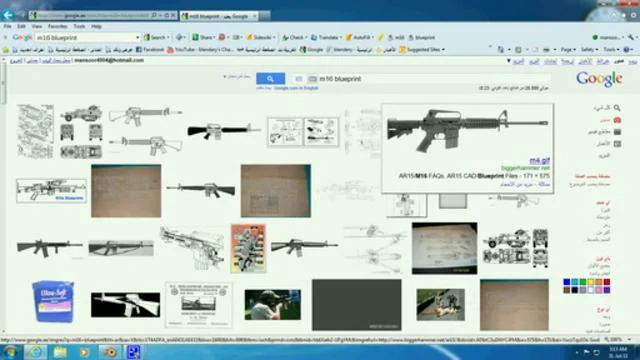Viewport: 640px width, 360px height.
Task: Expand the Google Toolbar search box dropdown
Action: point(138,38)
